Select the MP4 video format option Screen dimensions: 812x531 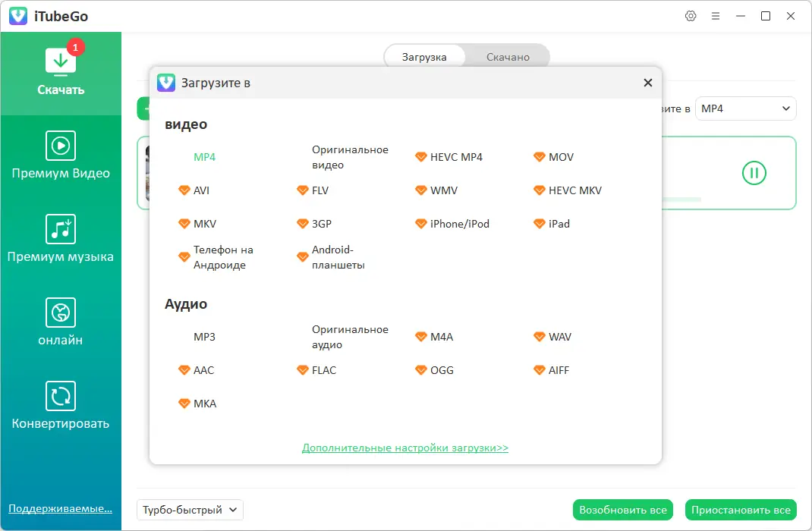pyautogui.click(x=204, y=157)
